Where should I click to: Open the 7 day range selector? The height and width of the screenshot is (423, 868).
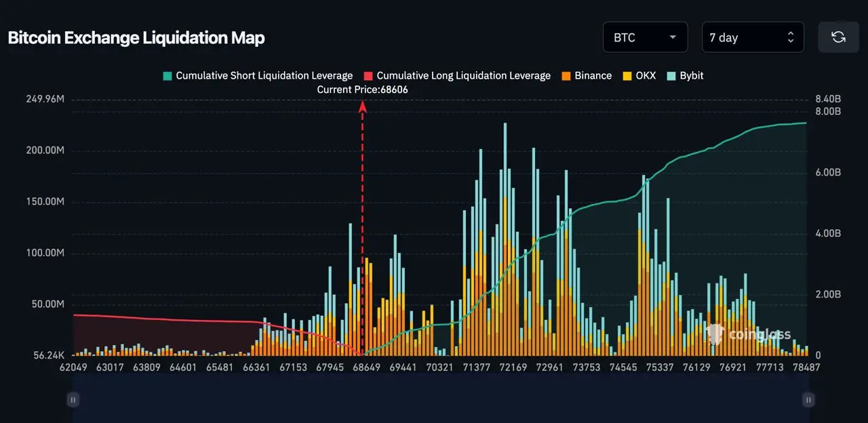[753, 37]
